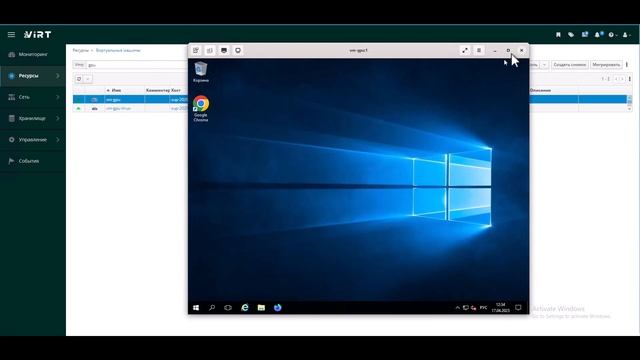Click the bookmarks icon in header
This screenshot has height=360, width=640.
(x=558, y=35)
